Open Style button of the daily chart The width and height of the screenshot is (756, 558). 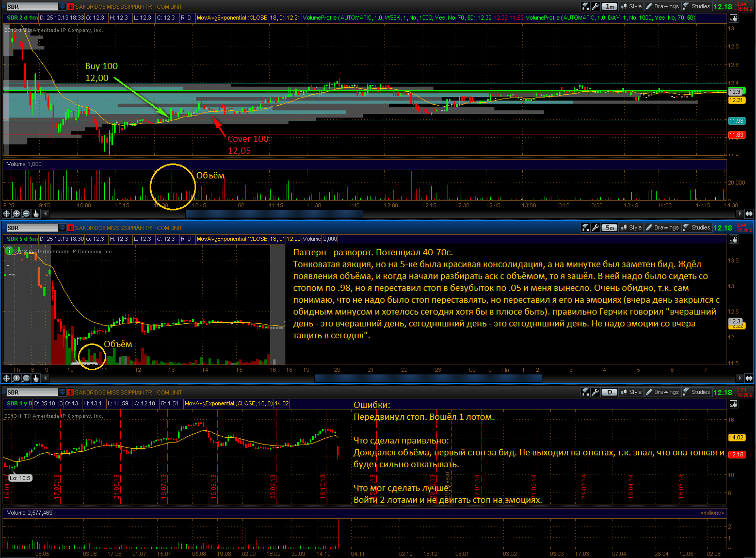point(631,392)
